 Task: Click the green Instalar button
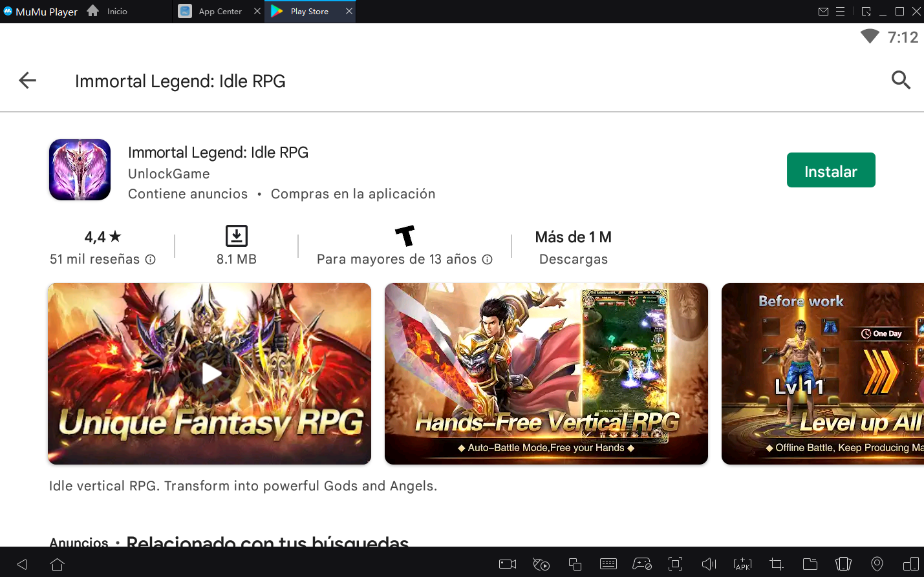point(830,171)
